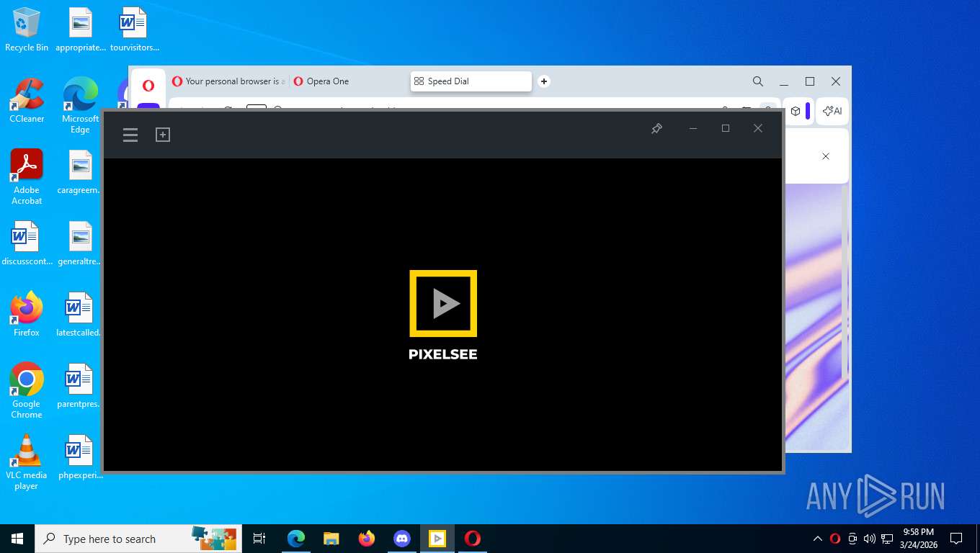The height and width of the screenshot is (553, 980).
Task: Minimize the PixelSee window
Action: [693, 128]
